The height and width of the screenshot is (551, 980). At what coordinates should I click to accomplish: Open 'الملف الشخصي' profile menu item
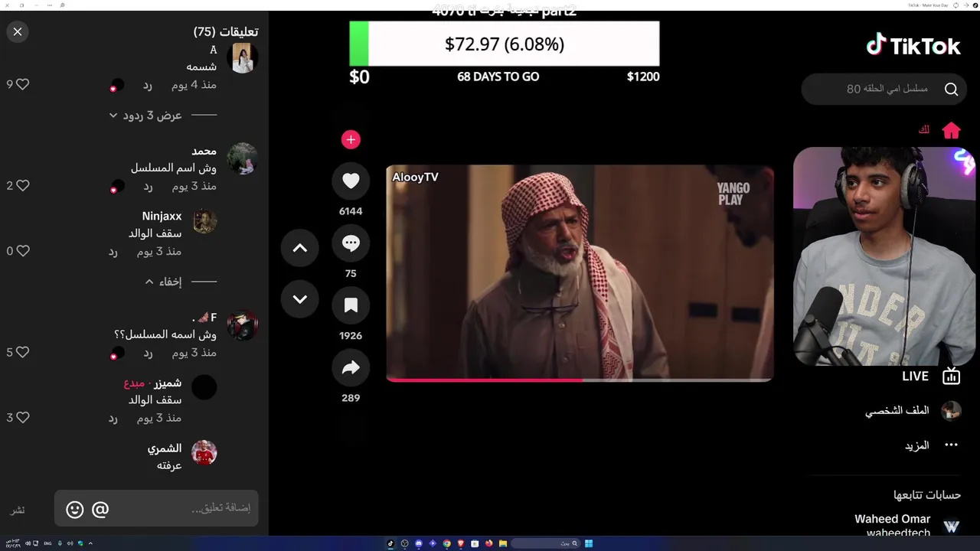(897, 411)
